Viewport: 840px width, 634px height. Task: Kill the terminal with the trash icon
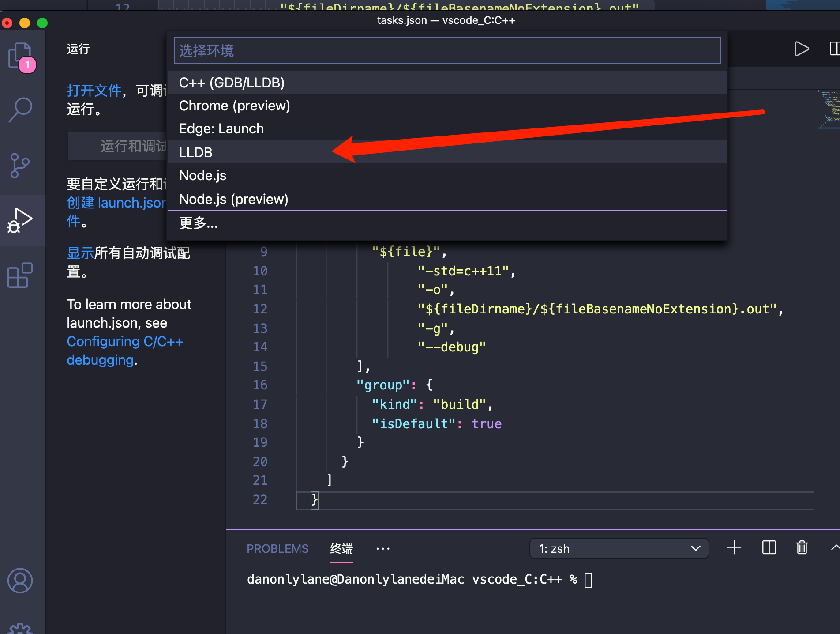(802, 548)
